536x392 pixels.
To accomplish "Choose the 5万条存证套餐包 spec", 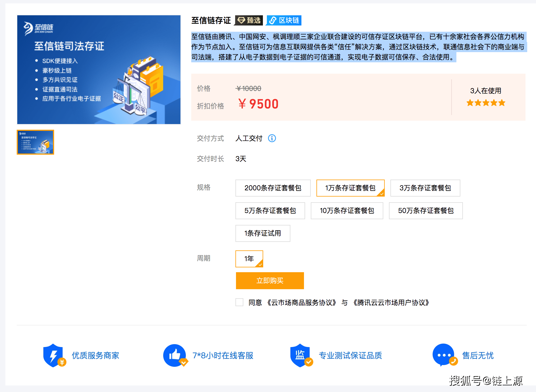I will click(x=270, y=211).
